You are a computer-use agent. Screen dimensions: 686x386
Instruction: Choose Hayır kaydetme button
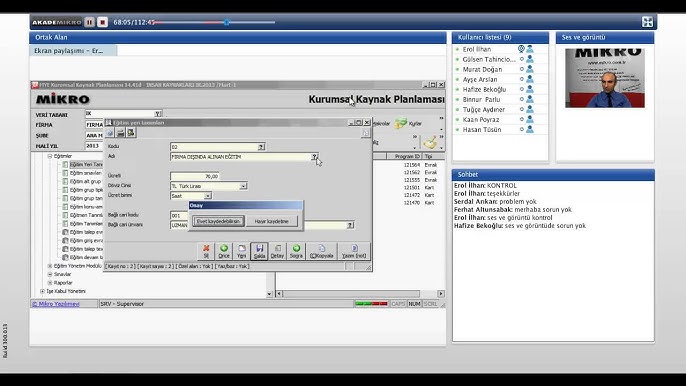click(272, 221)
